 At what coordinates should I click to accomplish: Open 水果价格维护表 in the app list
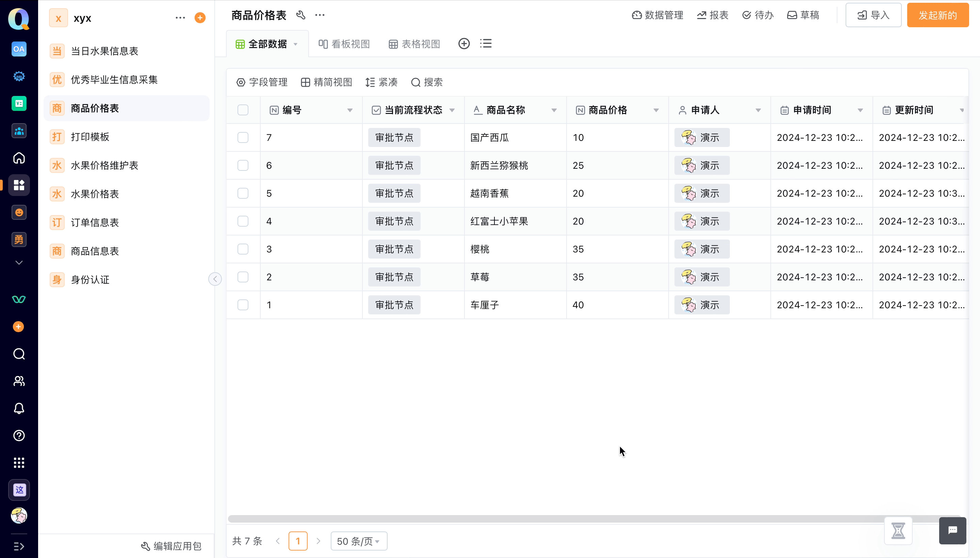[127, 165]
